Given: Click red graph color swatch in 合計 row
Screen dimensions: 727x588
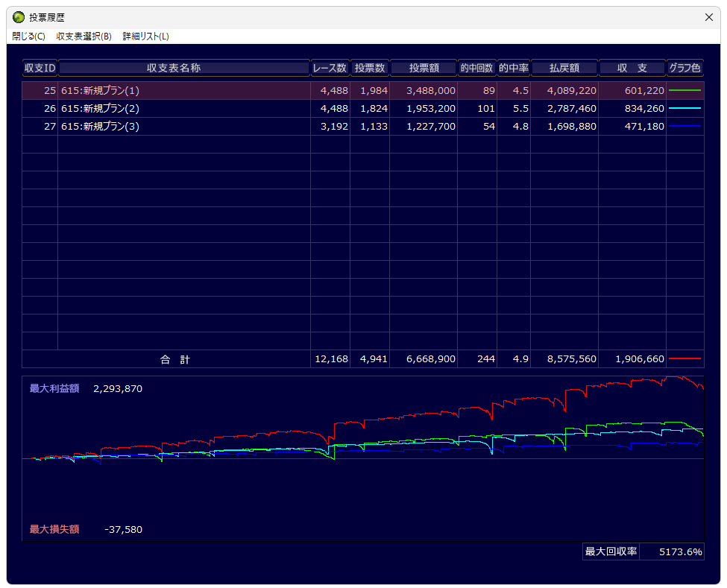Looking at the screenshot, I should [x=684, y=359].
